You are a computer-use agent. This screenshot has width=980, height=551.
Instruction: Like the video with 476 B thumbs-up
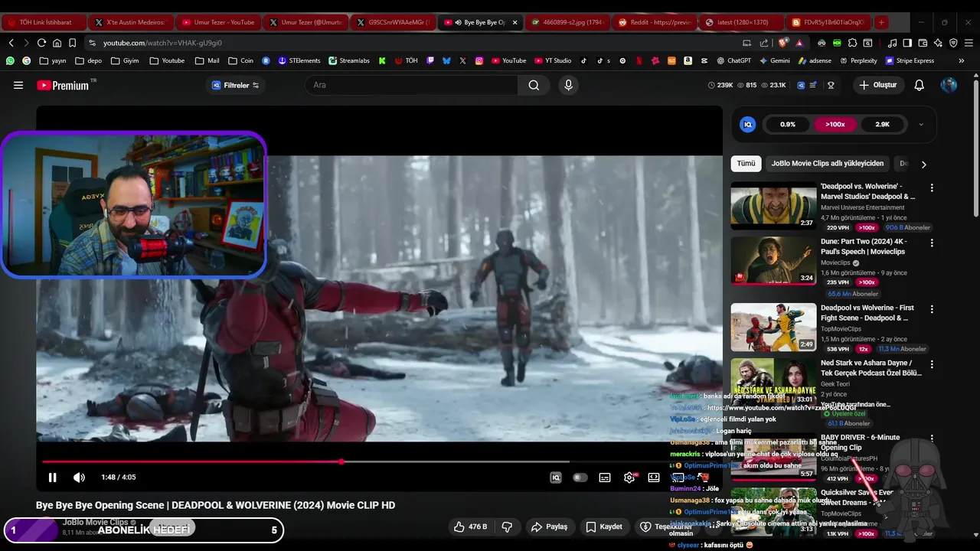470,527
